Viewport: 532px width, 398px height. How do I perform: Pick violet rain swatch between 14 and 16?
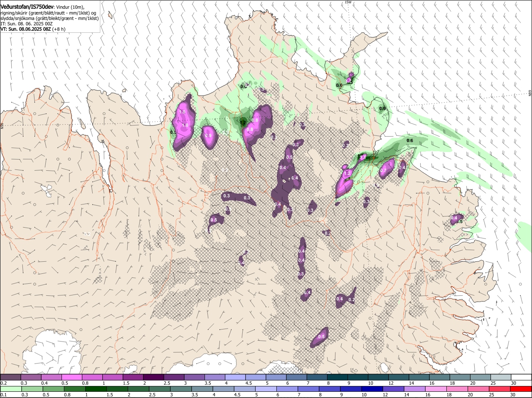(415, 389)
